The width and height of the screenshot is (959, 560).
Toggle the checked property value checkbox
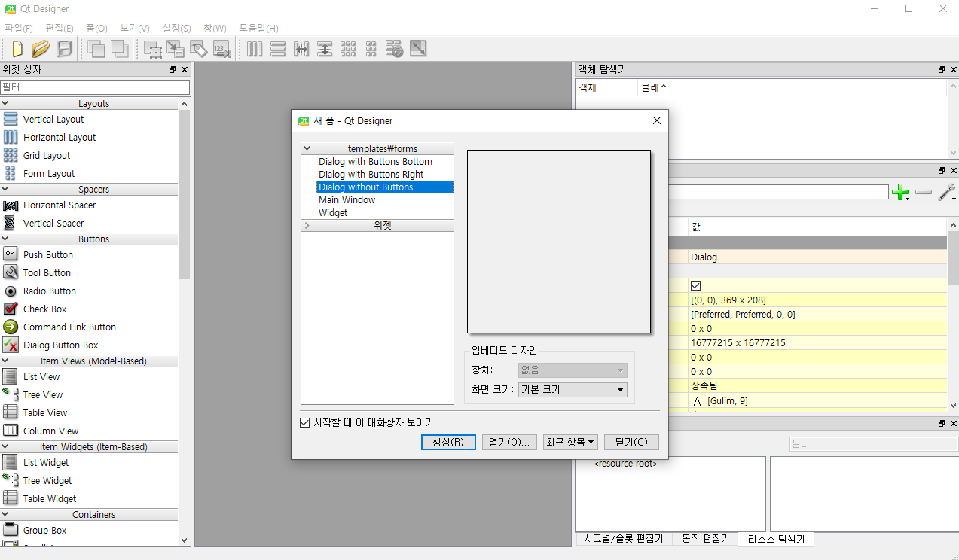click(x=696, y=286)
